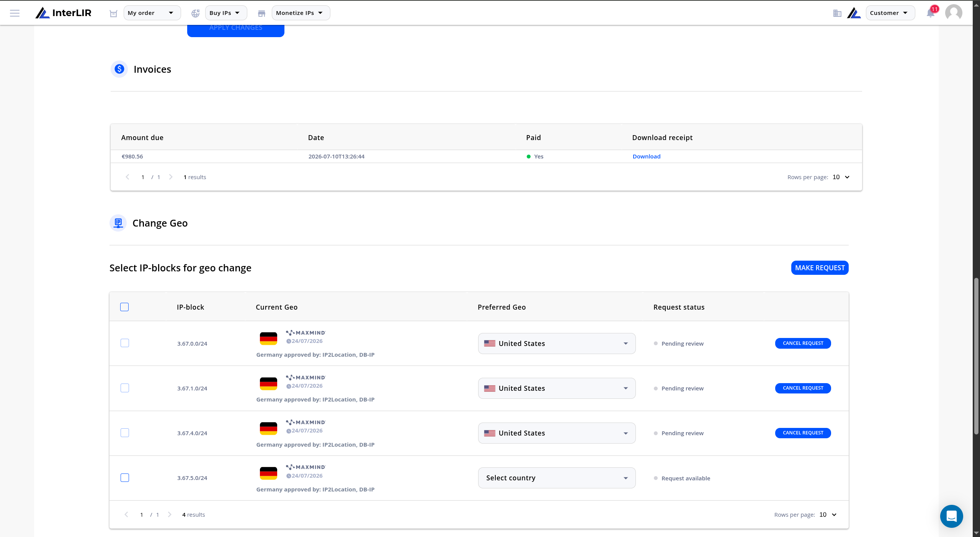
Task: Click the page vertical scrollbar
Action: pyautogui.click(x=976, y=356)
